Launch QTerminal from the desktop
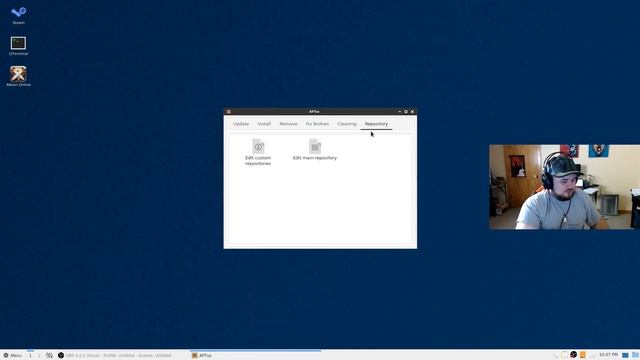Screen dimensions: 640x360 18,46
